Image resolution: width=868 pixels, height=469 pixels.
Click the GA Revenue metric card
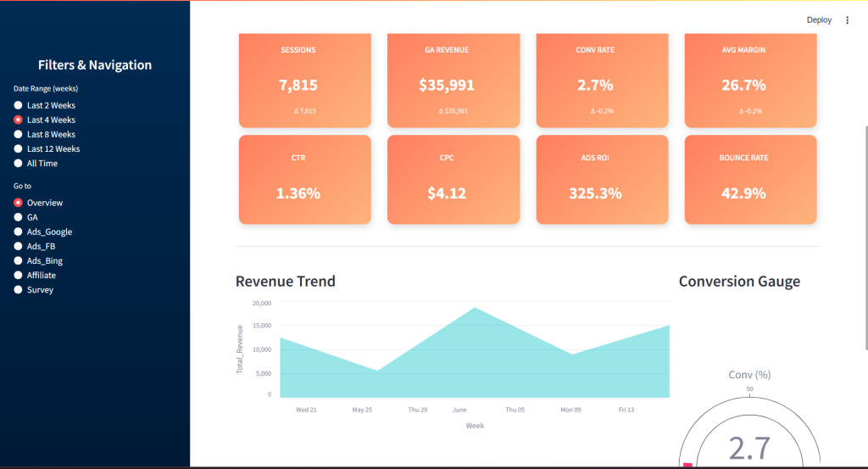pyautogui.click(x=453, y=81)
